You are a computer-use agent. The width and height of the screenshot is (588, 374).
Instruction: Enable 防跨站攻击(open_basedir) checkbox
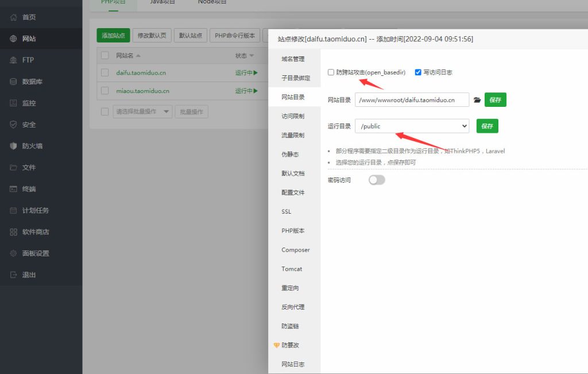pyautogui.click(x=331, y=72)
